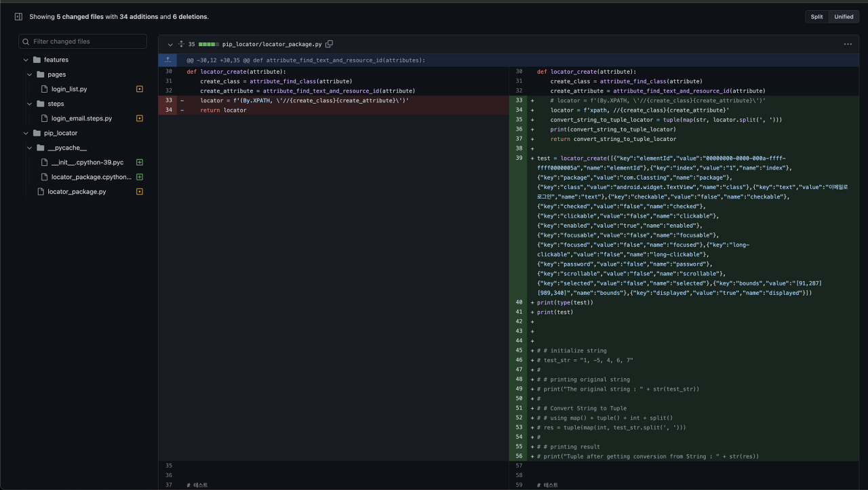Expand all lines icon beside the 35 count
Image resolution: width=868 pixels, height=490 pixels.
pyautogui.click(x=181, y=44)
